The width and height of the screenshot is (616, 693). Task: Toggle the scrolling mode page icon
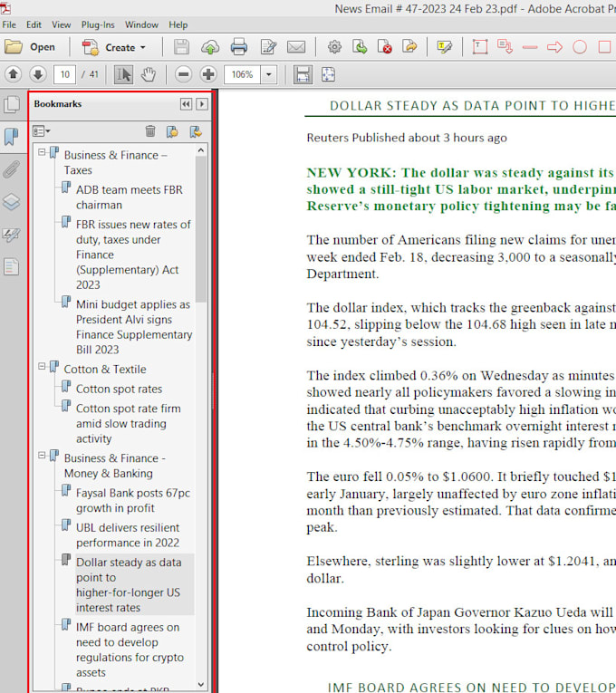click(303, 74)
